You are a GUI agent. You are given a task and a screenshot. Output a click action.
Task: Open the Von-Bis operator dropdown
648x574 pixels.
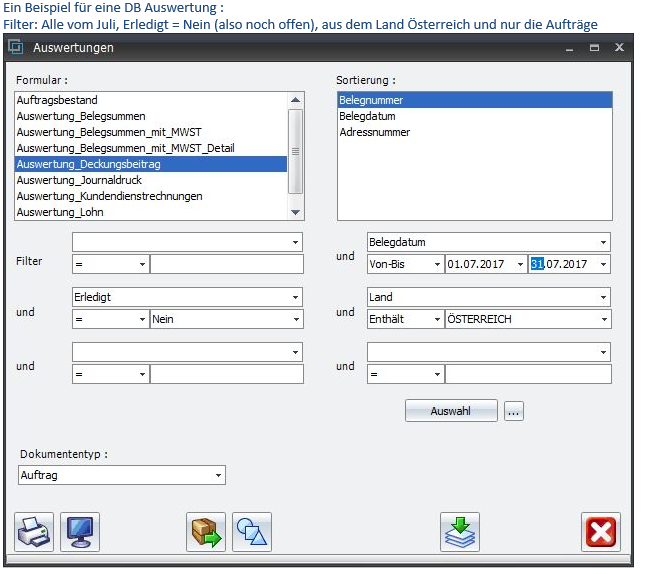[x=436, y=265]
